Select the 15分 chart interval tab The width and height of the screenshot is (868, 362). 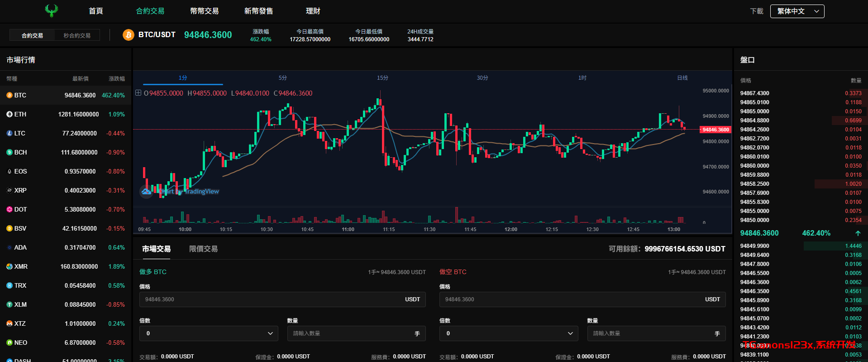(x=382, y=78)
